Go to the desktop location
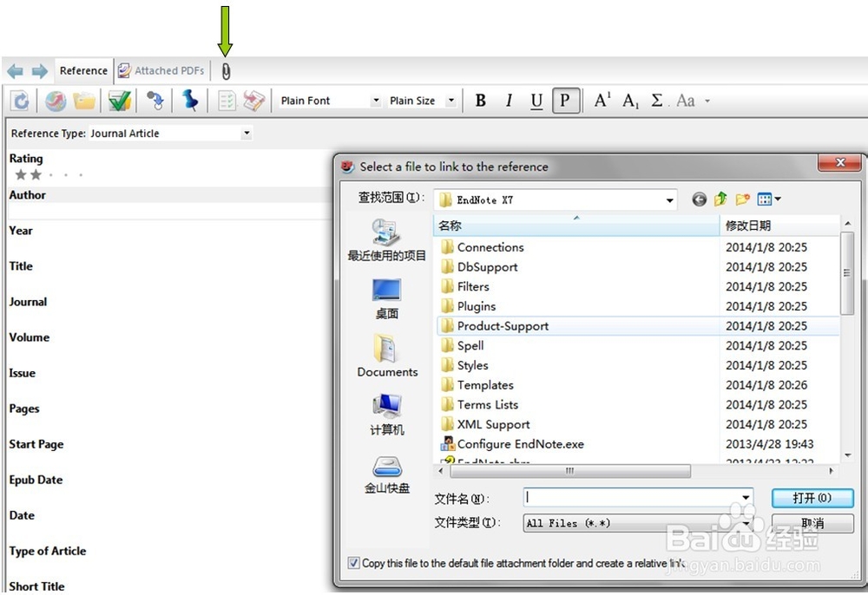This screenshot has width=868, height=595. [386, 298]
